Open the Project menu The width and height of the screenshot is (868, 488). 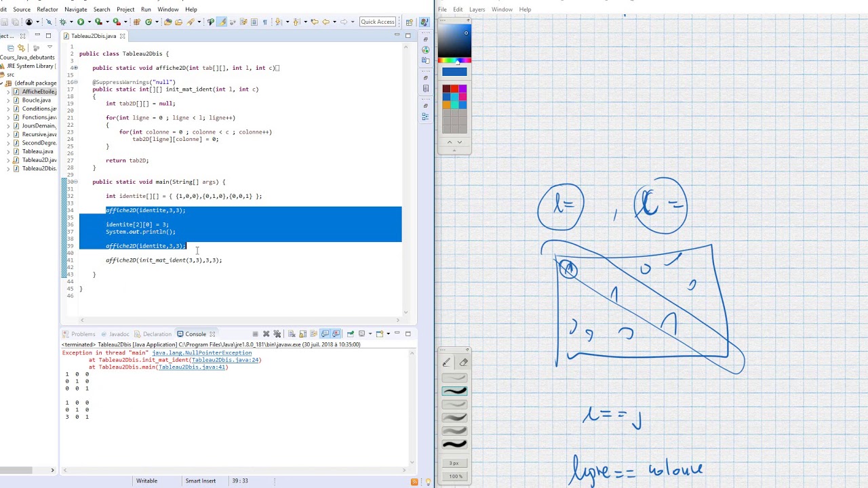coord(125,9)
